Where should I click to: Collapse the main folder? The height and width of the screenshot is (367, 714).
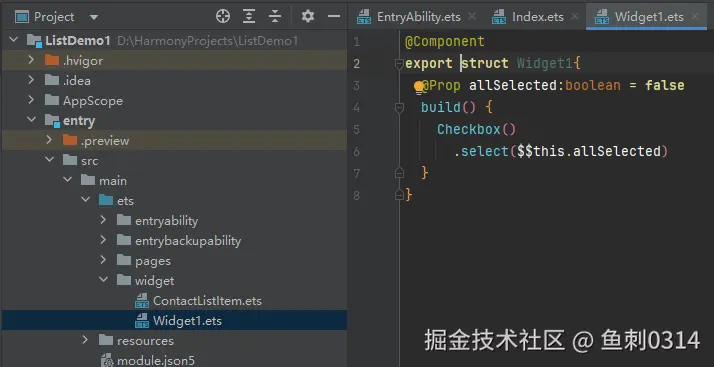point(67,180)
